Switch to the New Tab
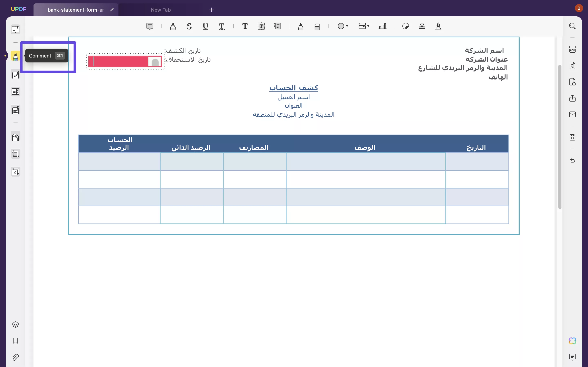The width and height of the screenshot is (588, 367). click(161, 10)
